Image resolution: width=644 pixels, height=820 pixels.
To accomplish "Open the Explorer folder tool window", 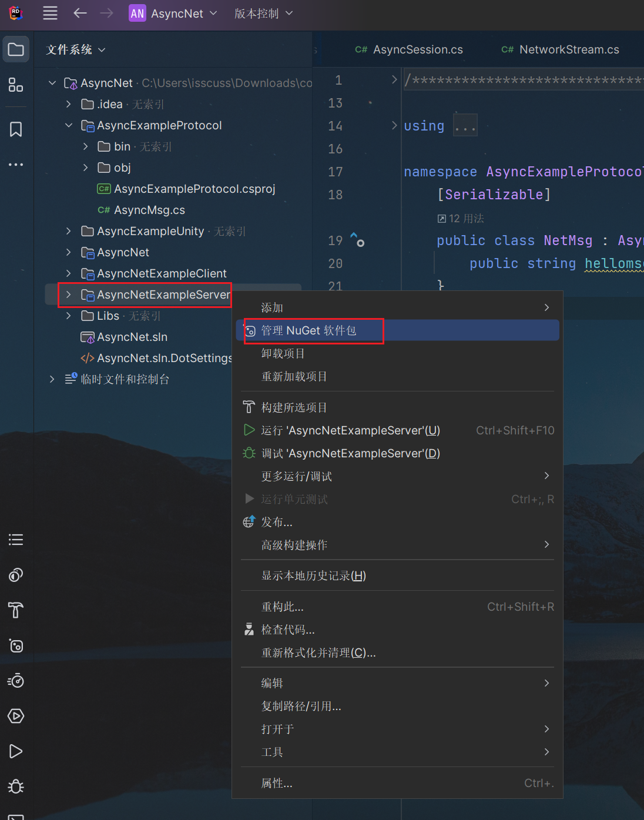I will (x=16, y=49).
